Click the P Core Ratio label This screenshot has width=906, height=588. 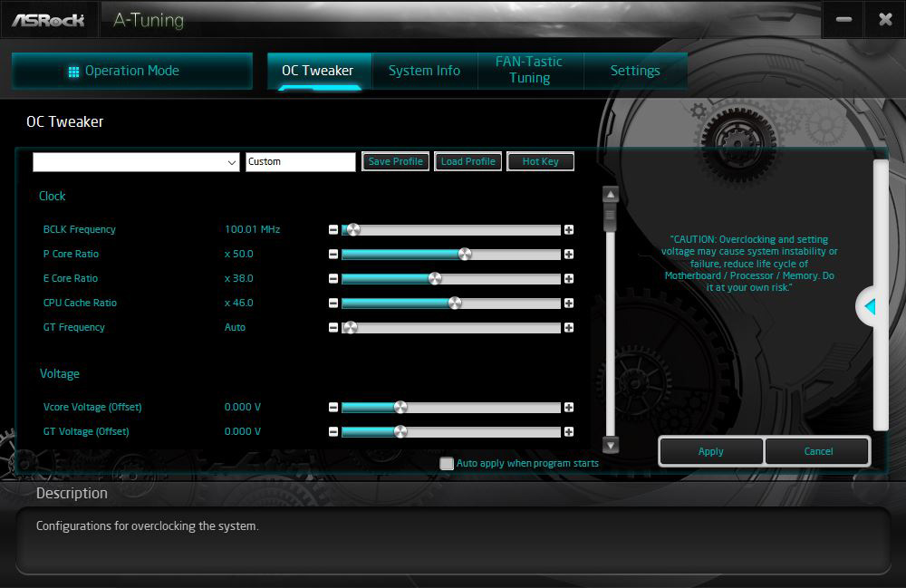tap(71, 255)
